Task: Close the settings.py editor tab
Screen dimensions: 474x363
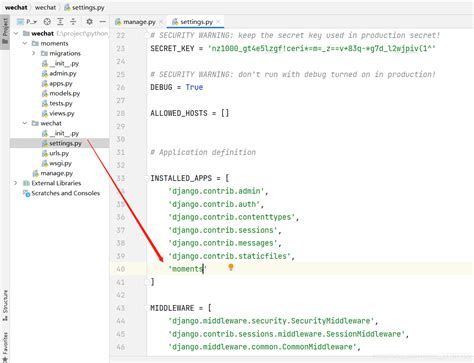Action: point(218,22)
